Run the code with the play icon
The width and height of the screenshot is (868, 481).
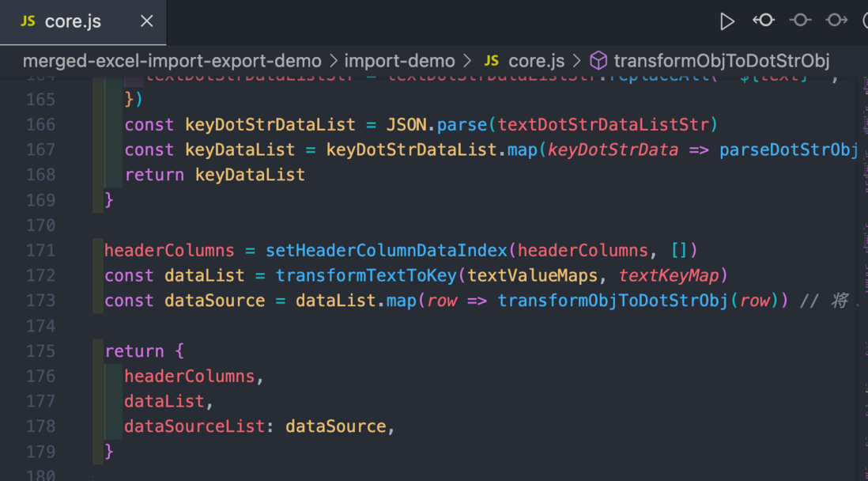(x=726, y=21)
